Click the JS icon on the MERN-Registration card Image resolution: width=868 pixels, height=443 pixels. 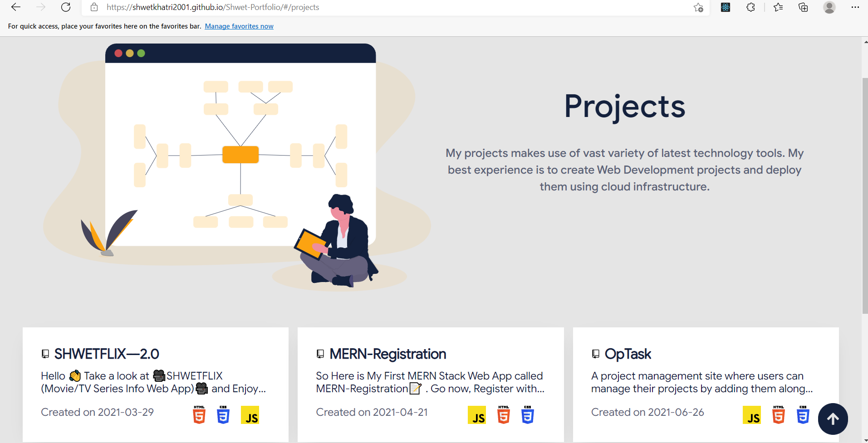[x=477, y=415]
